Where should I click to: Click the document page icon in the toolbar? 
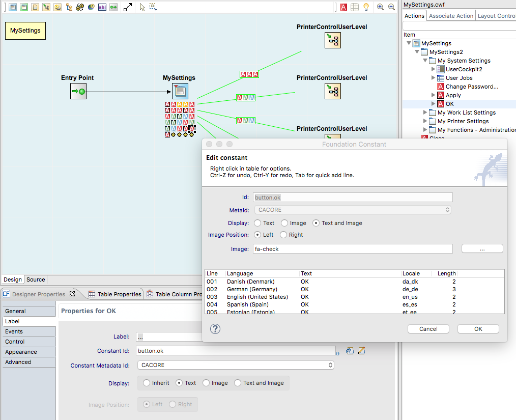[x=35, y=7]
